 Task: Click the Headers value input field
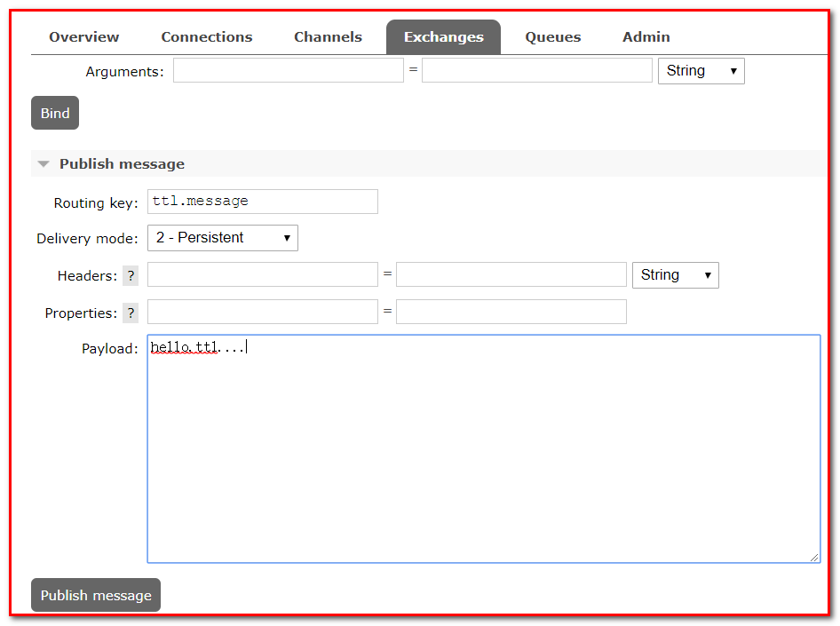511,275
